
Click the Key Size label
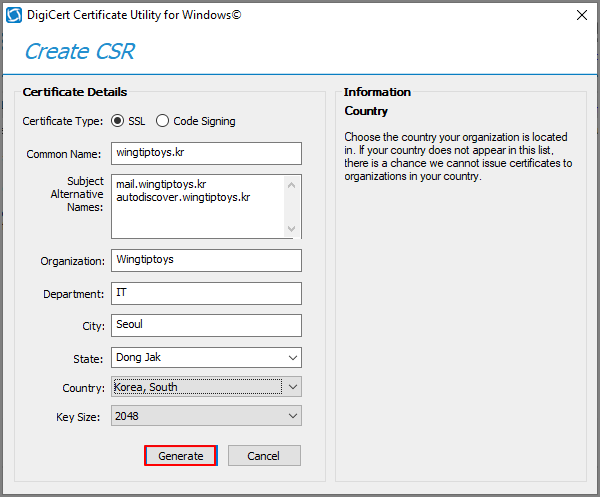tap(78, 417)
